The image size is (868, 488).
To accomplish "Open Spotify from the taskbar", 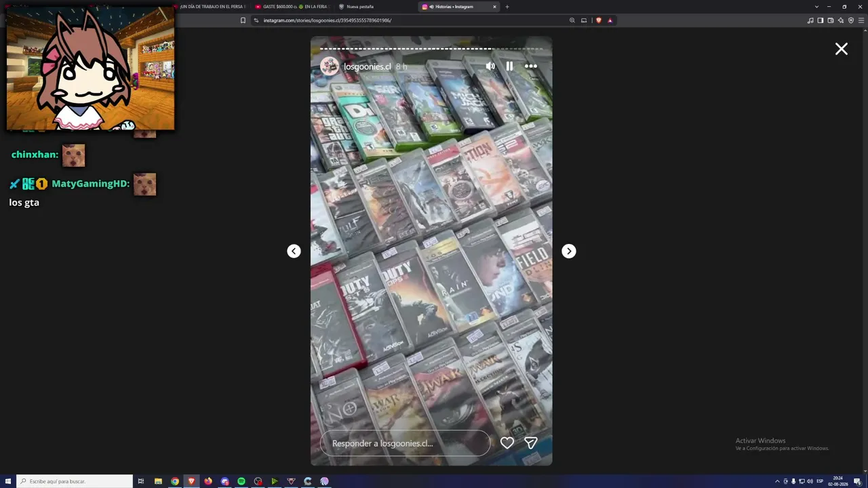I will click(241, 481).
